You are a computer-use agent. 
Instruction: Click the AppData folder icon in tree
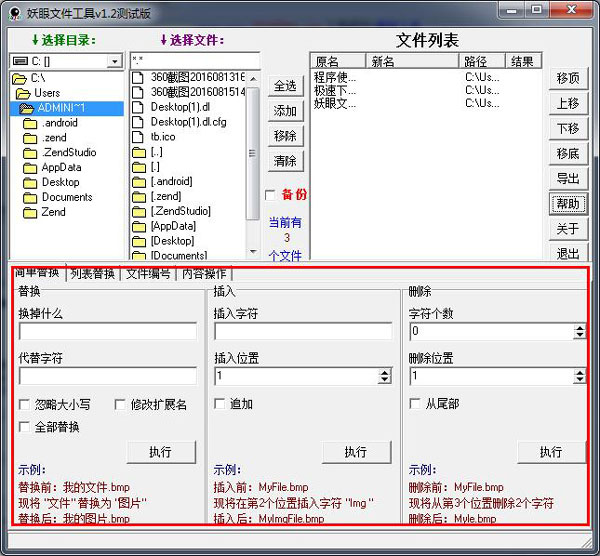[x=30, y=168]
